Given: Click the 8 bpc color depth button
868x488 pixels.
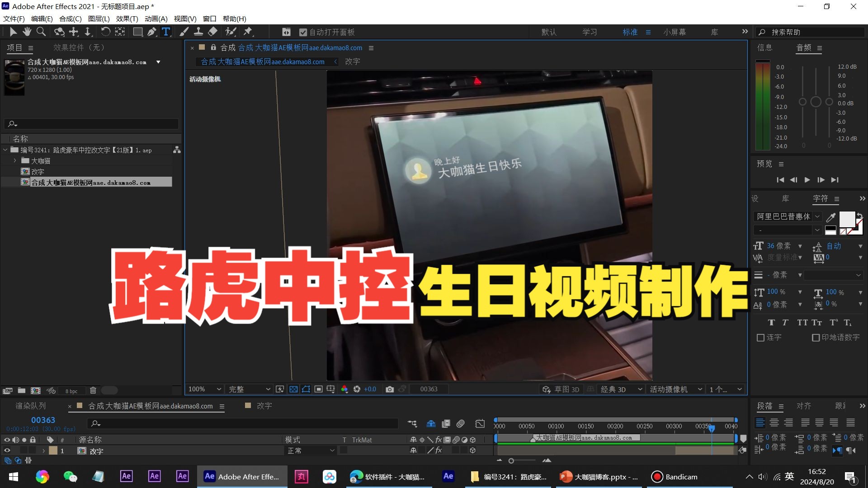Looking at the screenshot, I should coord(71,391).
